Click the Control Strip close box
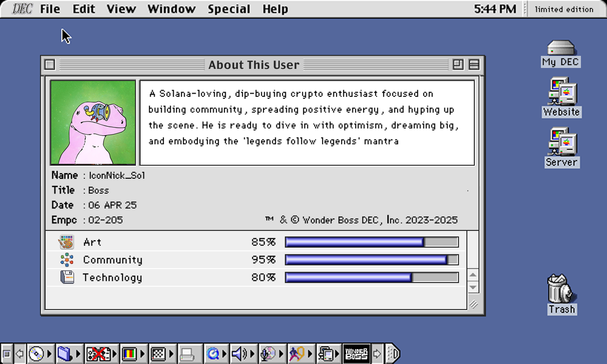Image resolution: width=607 pixels, height=364 pixels. click(7, 355)
